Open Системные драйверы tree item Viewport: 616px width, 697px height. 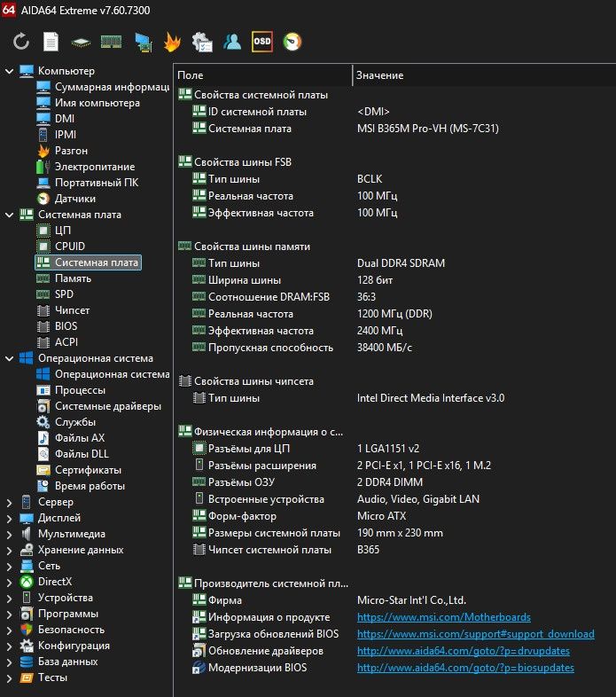click(98, 406)
